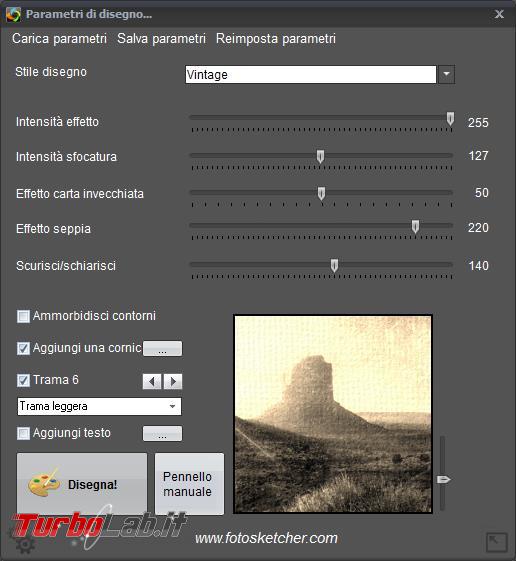Screen dimensions: 516x561
Task: Click the preview zoom vertical slider handle
Action: tap(444, 479)
